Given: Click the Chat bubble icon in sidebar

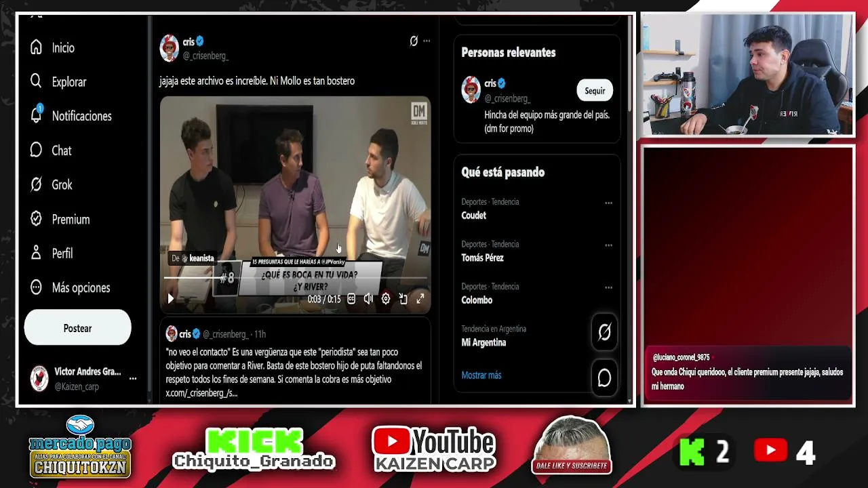Looking at the screenshot, I should (x=37, y=150).
